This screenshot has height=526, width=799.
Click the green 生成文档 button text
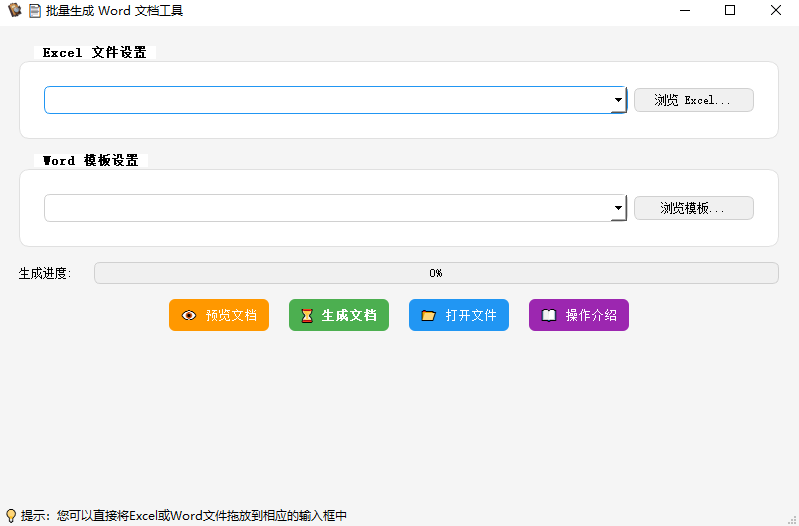click(349, 315)
